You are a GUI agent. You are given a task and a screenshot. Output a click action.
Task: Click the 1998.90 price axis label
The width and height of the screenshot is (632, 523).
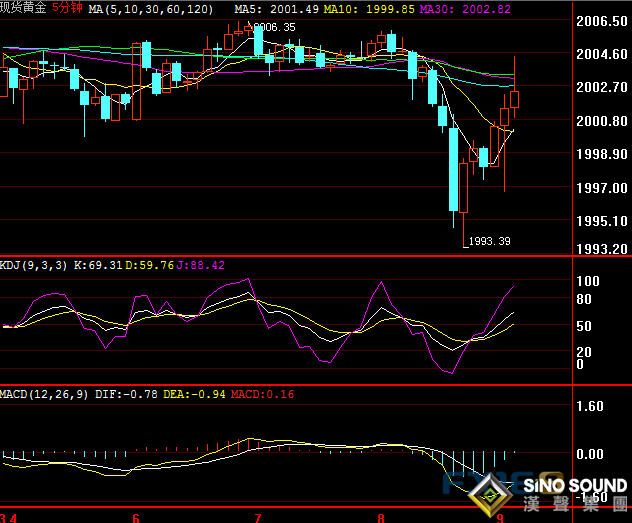602,154
